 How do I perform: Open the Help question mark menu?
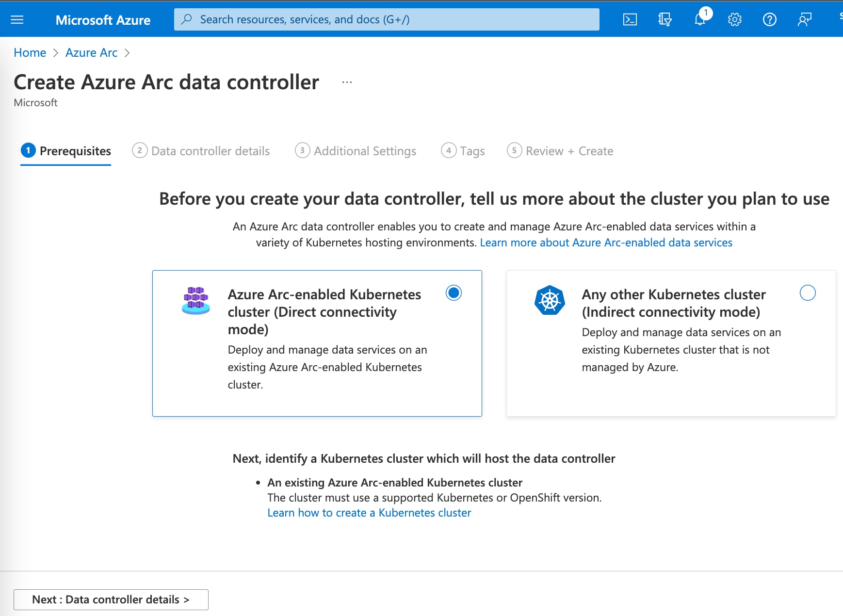770,19
